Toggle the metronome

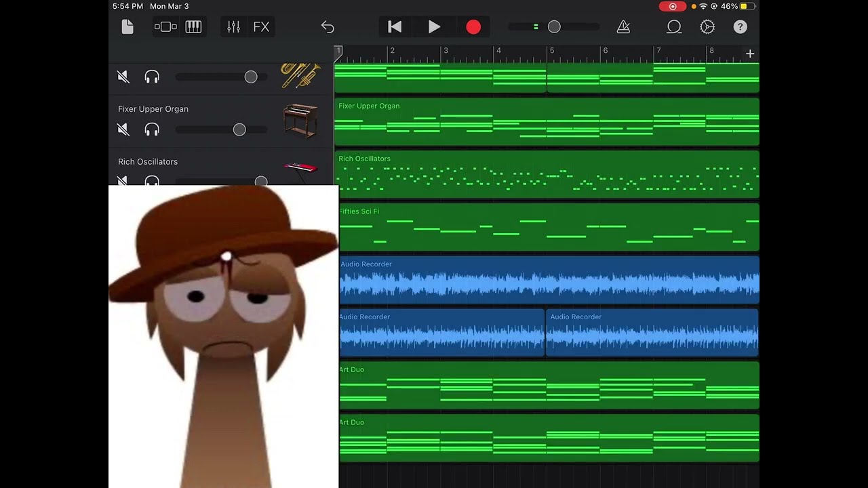pyautogui.click(x=623, y=27)
